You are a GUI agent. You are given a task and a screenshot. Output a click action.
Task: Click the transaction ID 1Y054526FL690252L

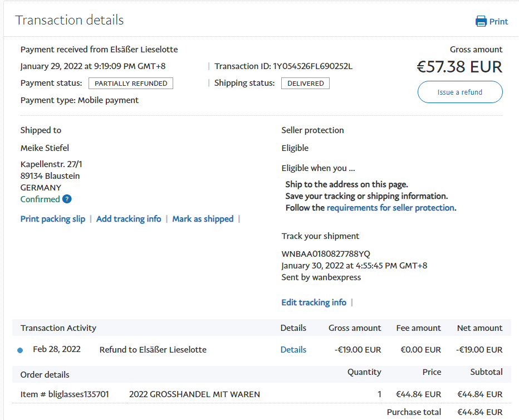(312, 66)
